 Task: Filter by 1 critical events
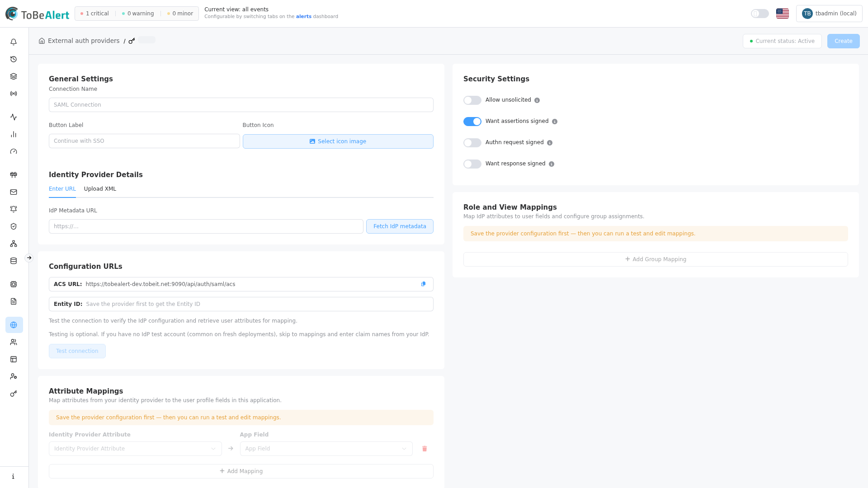[94, 14]
